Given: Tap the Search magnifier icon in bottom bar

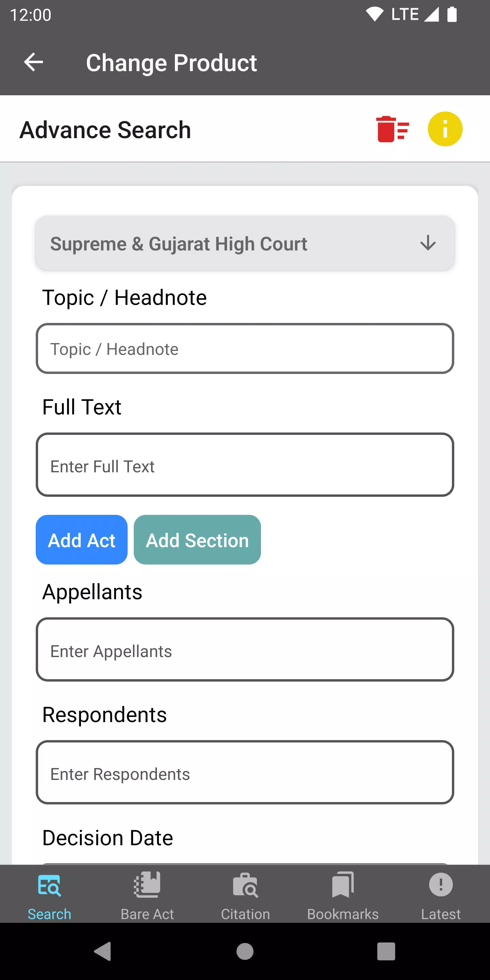Looking at the screenshot, I should 49,885.
